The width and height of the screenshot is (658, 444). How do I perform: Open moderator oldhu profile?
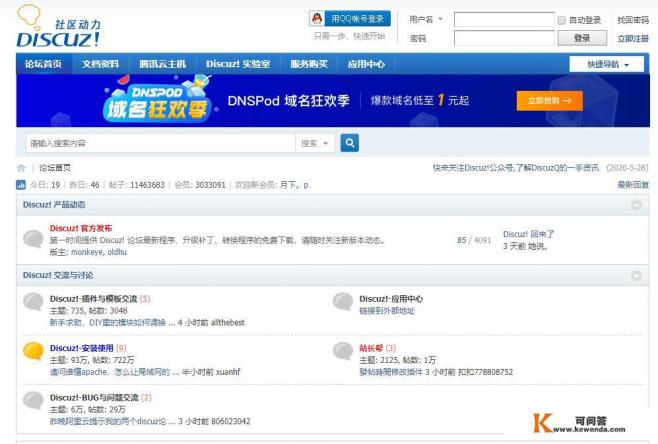(117, 252)
